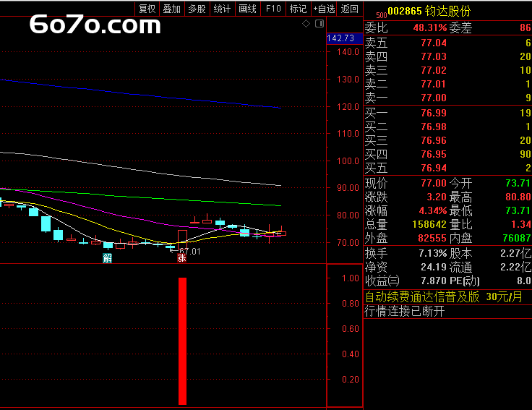Viewport: 532px width, 410px height.
Task: Click the 卖五 price 77.04
Action: coord(434,43)
